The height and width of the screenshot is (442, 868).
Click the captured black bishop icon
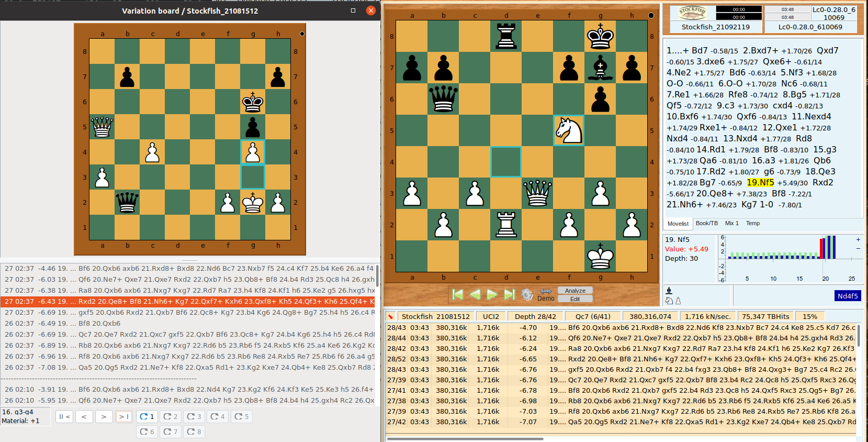tap(669, 291)
